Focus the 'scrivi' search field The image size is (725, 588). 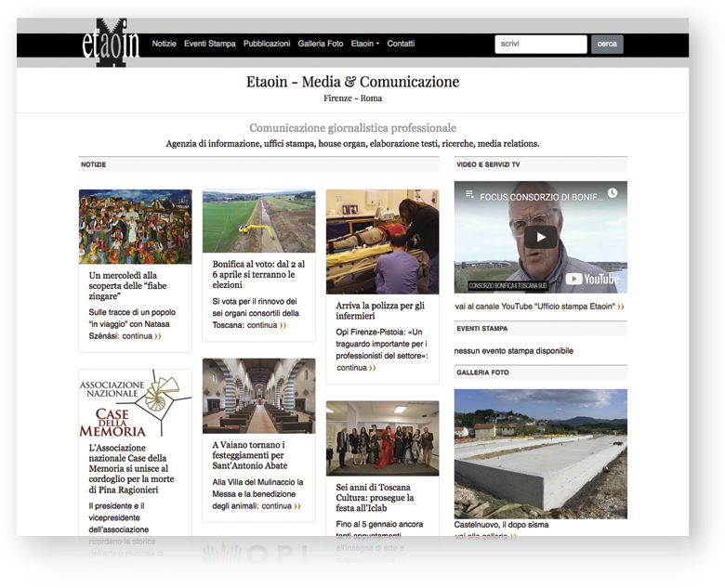[541, 44]
